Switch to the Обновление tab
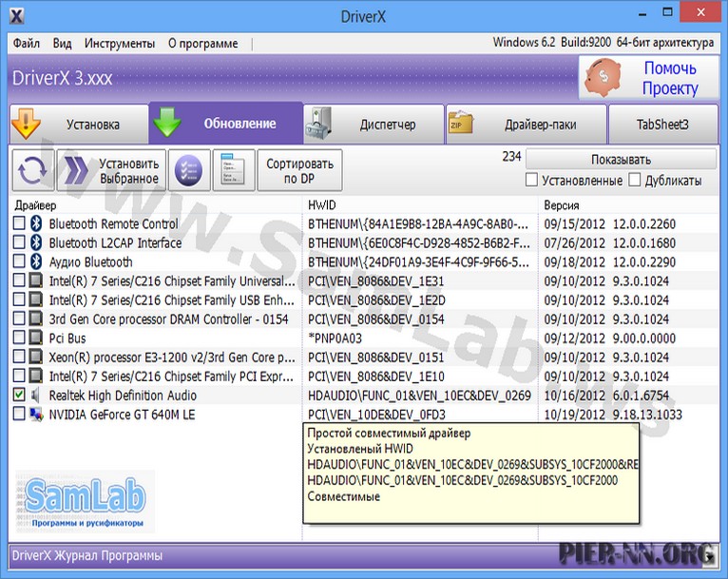The height and width of the screenshot is (579, 728). 226,123
